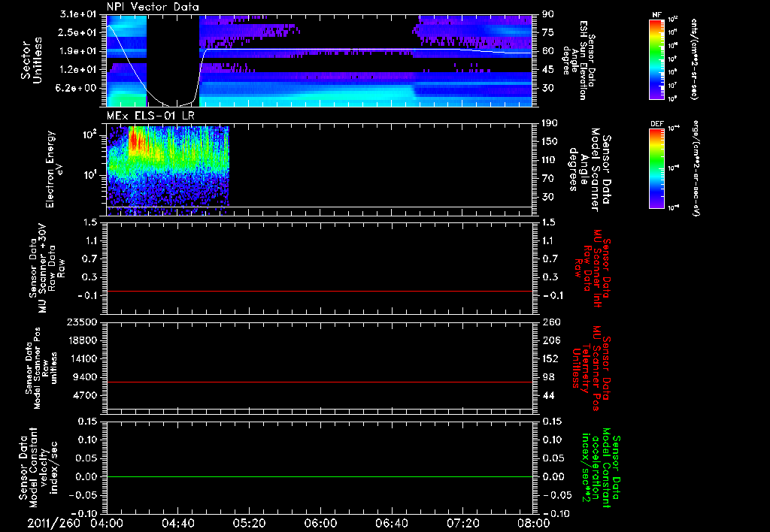Viewport: 770px width, 532px height.
Task: Click the 06:00 time axis label
Action: (320, 523)
